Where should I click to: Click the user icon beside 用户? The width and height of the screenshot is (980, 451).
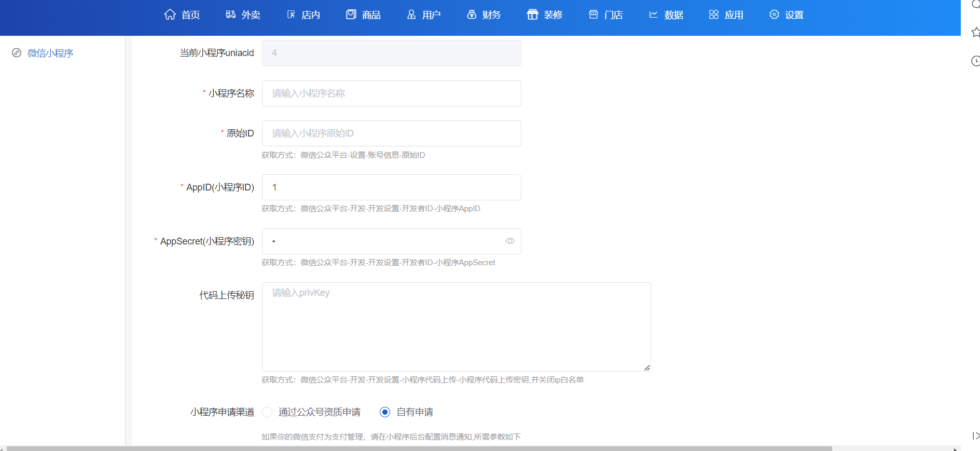[411, 15]
